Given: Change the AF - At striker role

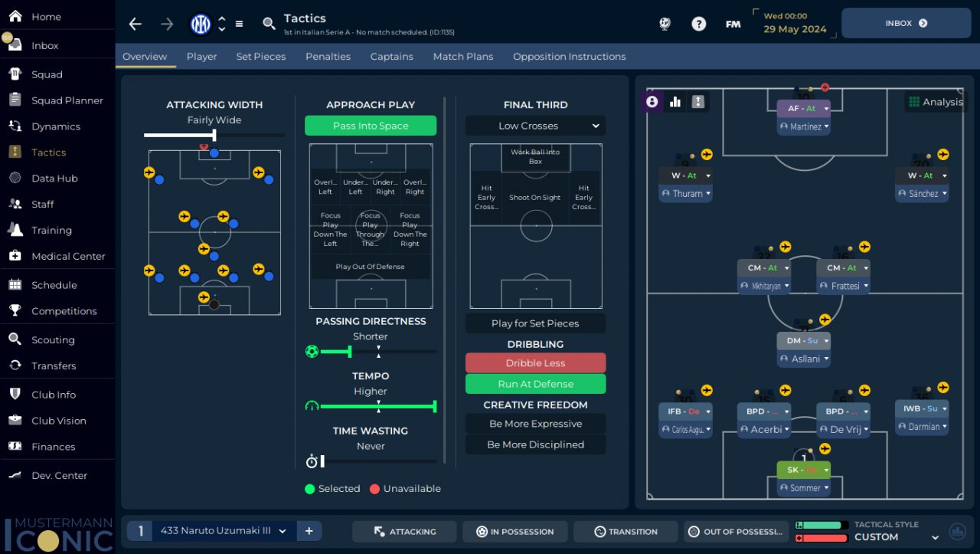Looking at the screenshot, I should tap(804, 109).
